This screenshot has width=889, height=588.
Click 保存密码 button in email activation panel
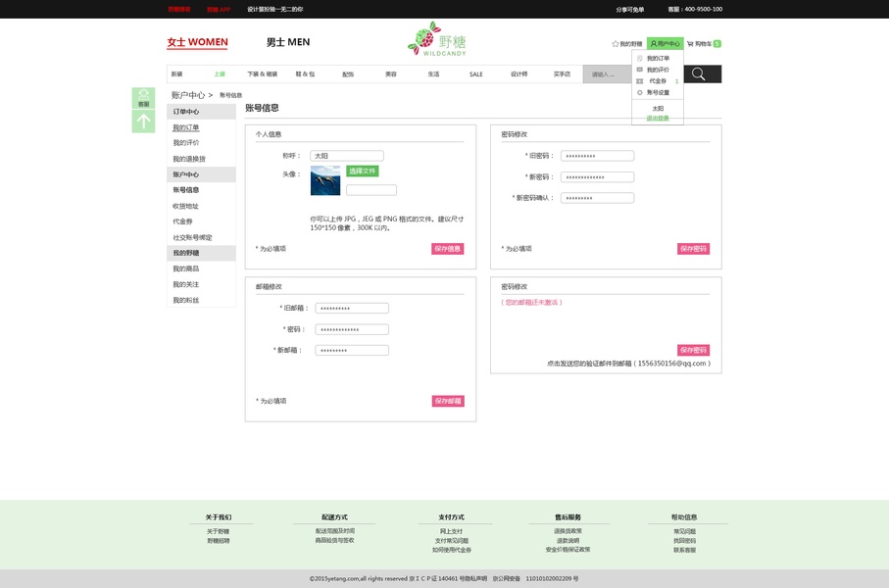tap(693, 351)
